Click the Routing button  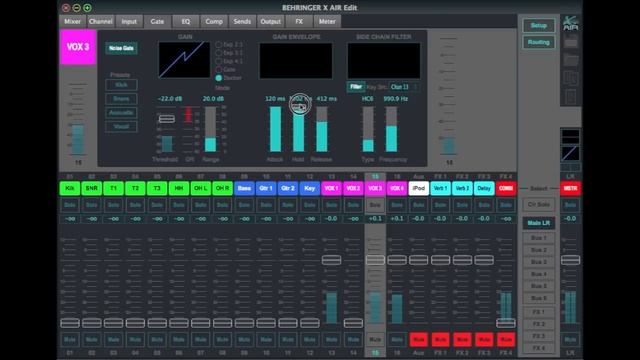(x=538, y=42)
